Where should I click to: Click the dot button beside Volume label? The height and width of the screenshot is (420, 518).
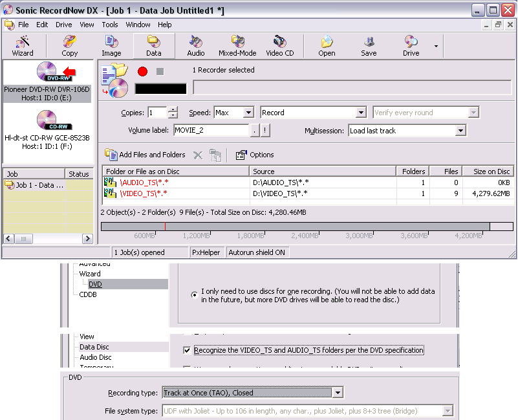coord(254,130)
